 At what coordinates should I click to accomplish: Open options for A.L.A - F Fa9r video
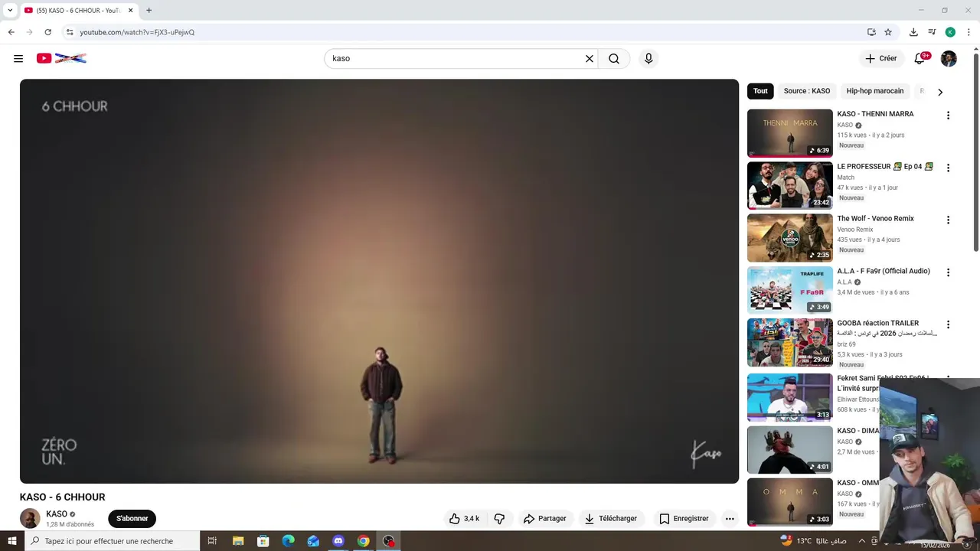coord(948,272)
